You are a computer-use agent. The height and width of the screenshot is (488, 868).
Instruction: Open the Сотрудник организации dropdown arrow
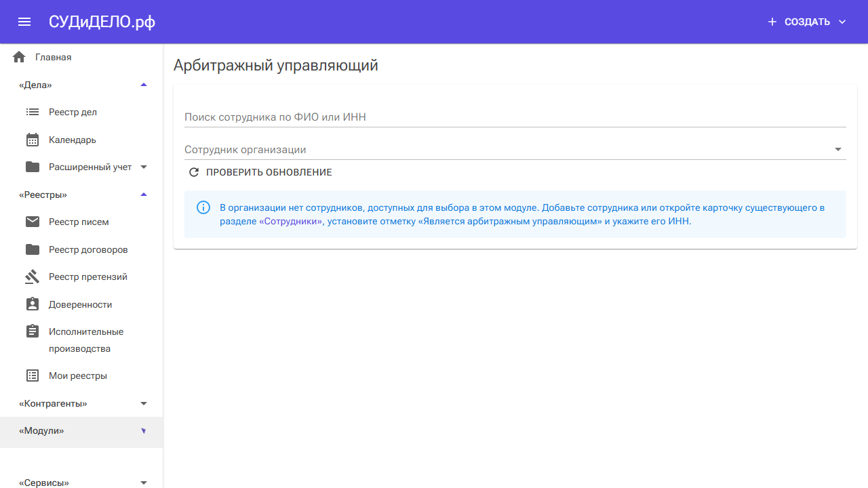(x=837, y=149)
